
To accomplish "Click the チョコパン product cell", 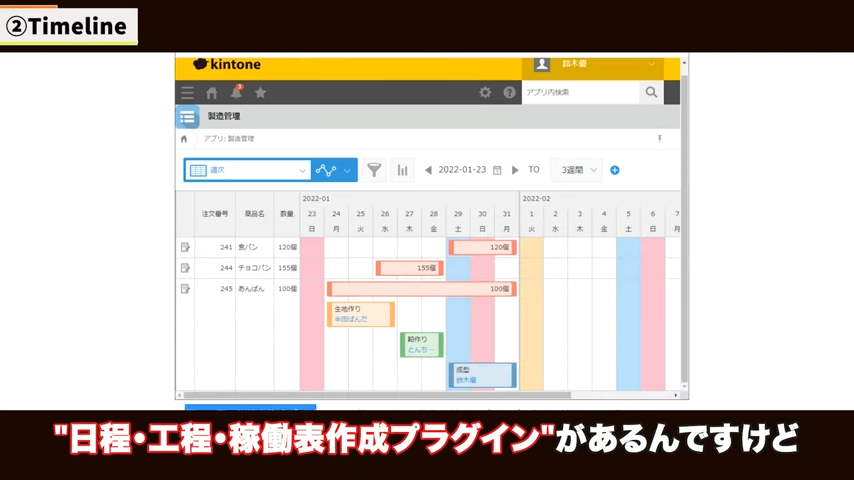I will point(254,268).
